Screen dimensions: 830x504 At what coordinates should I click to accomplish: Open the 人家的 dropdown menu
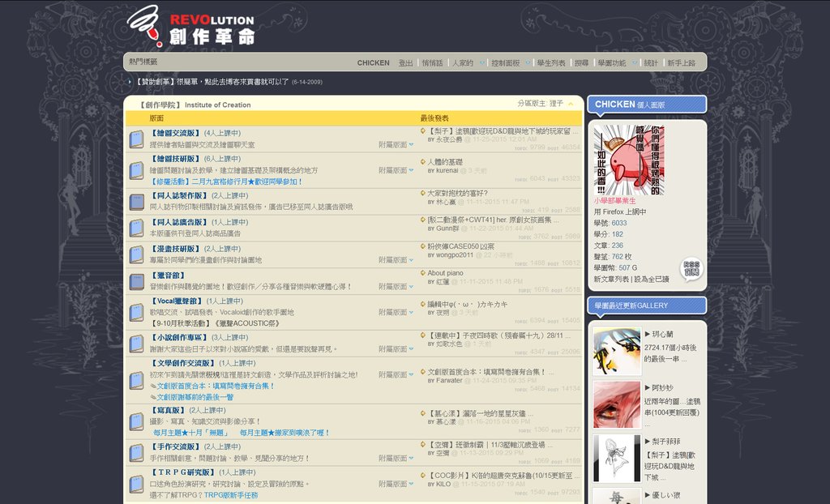point(468,62)
